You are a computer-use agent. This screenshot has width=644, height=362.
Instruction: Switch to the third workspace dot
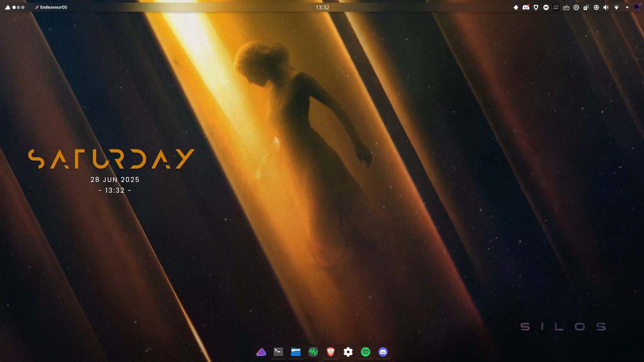(23, 7)
